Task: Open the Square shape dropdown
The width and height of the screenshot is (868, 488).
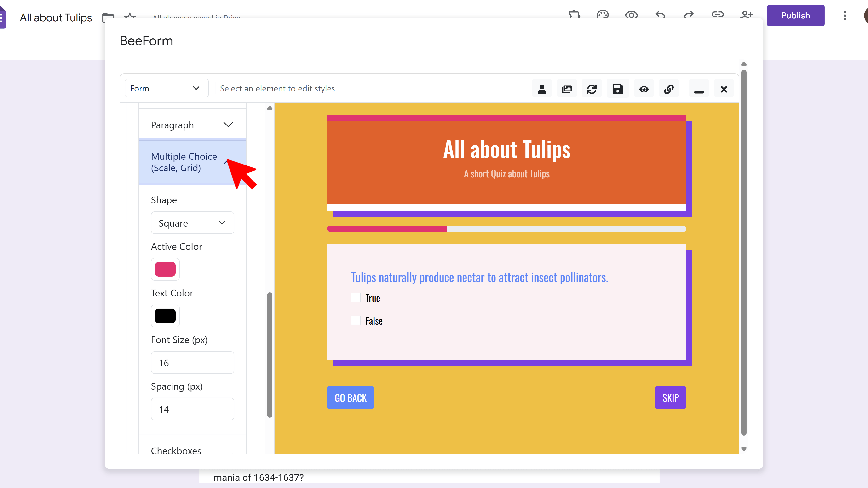Action: tap(192, 223)
